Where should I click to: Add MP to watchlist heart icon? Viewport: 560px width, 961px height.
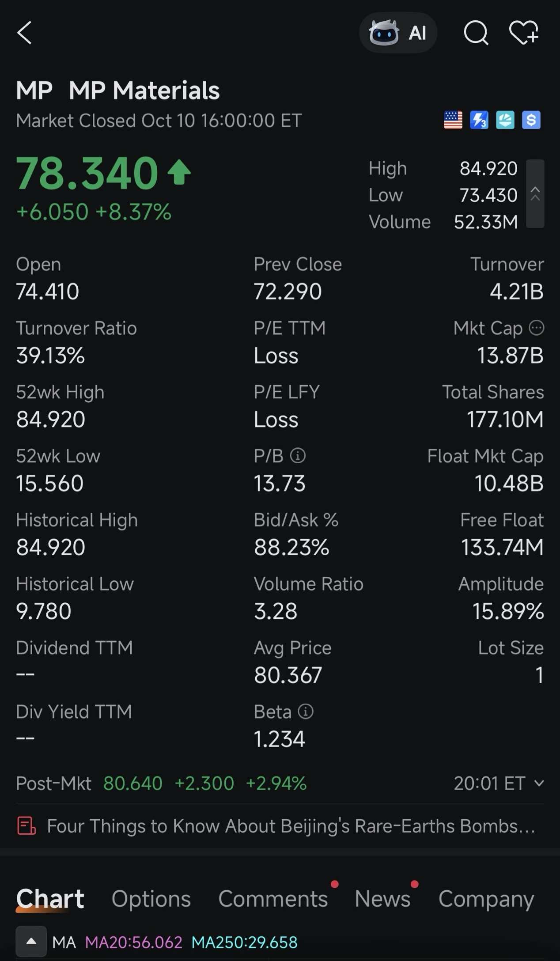(524, 33)
